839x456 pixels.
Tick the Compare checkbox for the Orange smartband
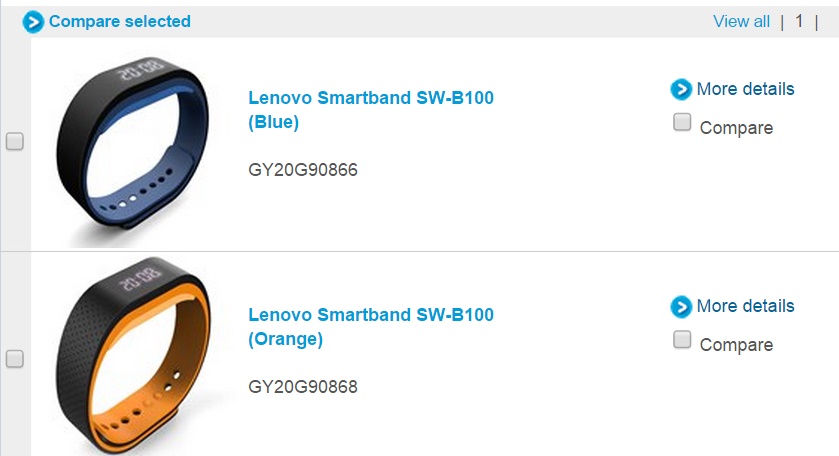tap(682, 340)
